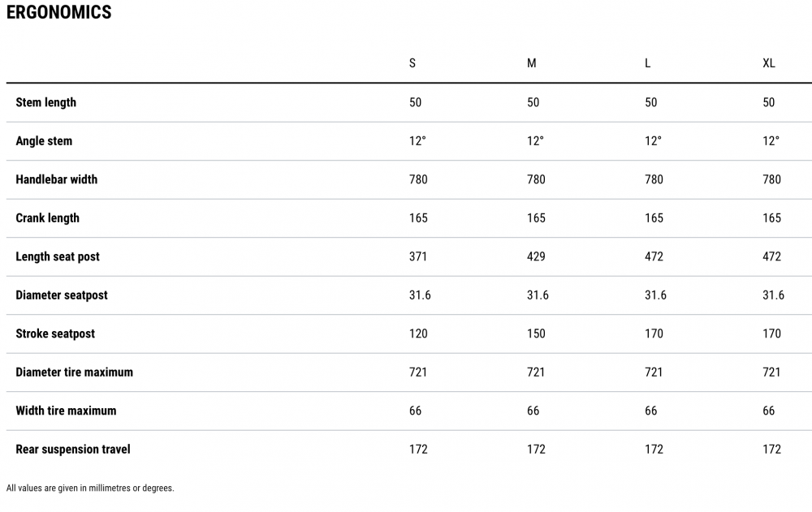Screen dimensions: 812x512
Task: Select the S size column header
Action: 412,63
